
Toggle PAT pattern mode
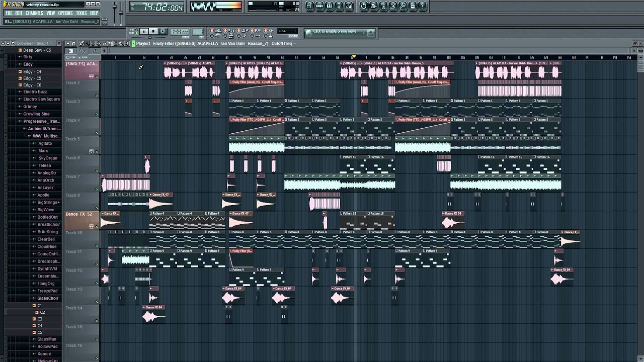pos(136,29)
